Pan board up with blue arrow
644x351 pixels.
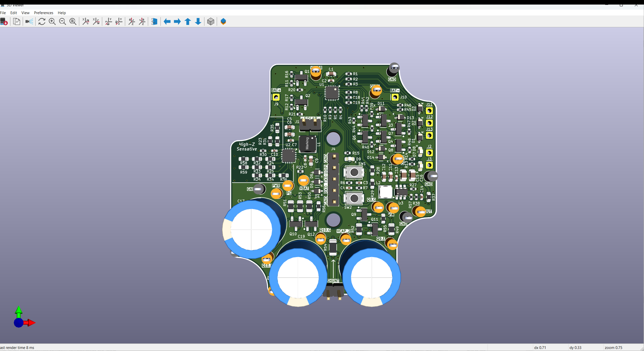[x=188, y=22]
